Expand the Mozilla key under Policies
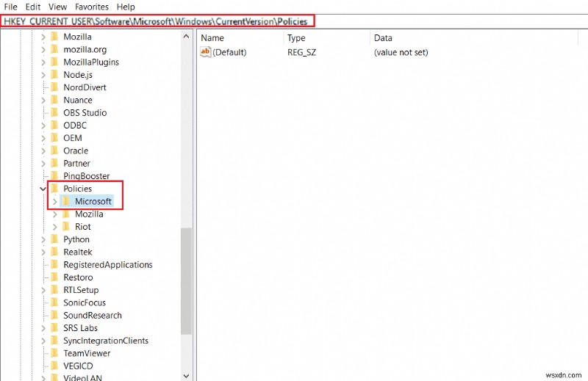 tap(54, 214)
